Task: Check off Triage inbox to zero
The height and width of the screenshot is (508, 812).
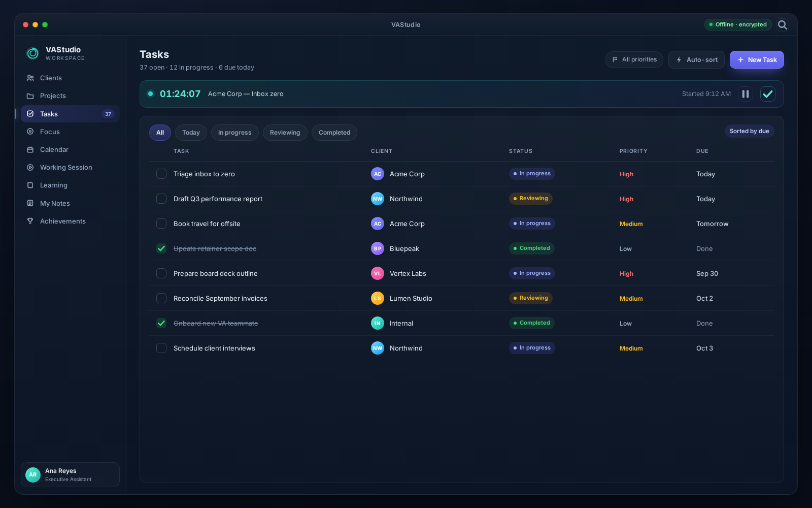Action: click(161, 174)
